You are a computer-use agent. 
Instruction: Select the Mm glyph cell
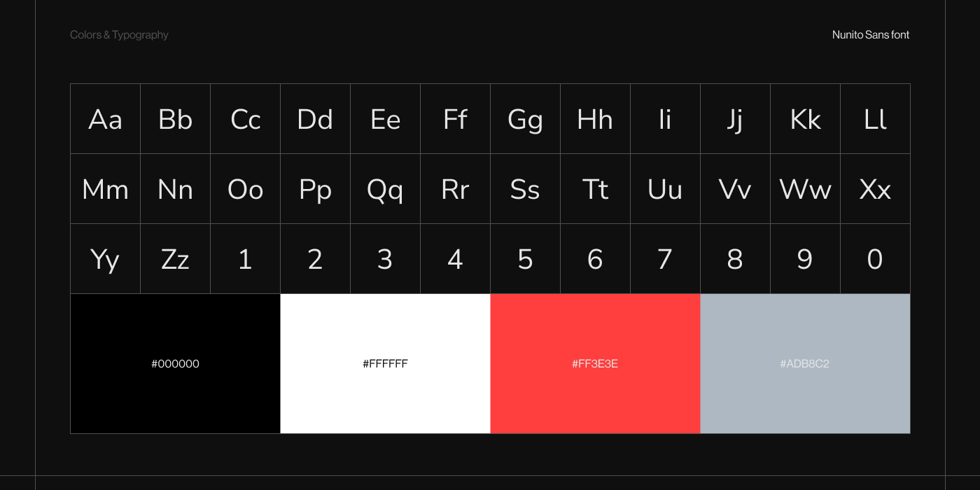[x=105, y=189]
